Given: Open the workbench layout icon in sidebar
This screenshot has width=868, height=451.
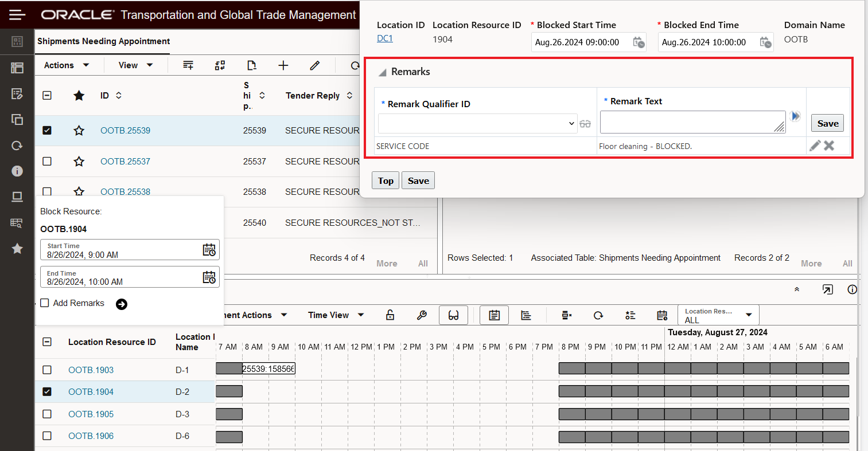Looking at the screenshot, I should (17, 68).
